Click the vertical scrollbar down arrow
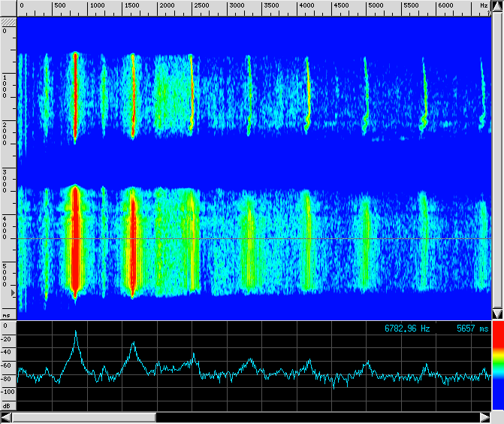 click(496, 313)
